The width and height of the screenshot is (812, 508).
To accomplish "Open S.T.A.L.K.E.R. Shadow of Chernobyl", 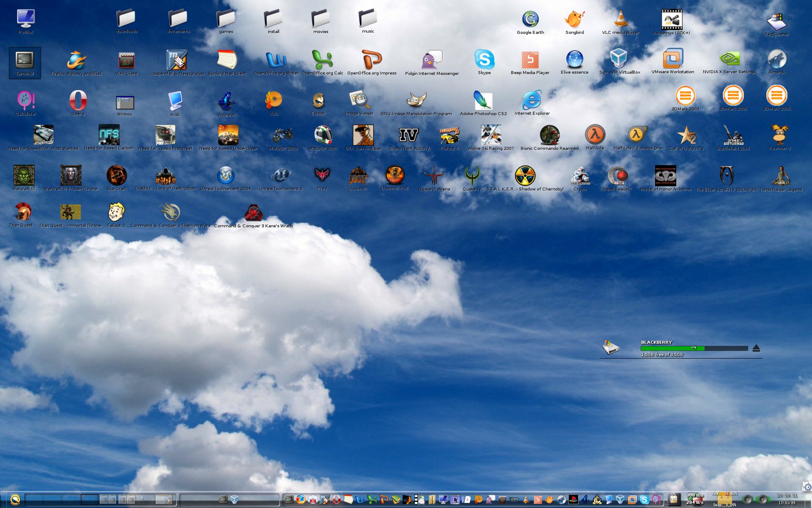I will point(525,178).
